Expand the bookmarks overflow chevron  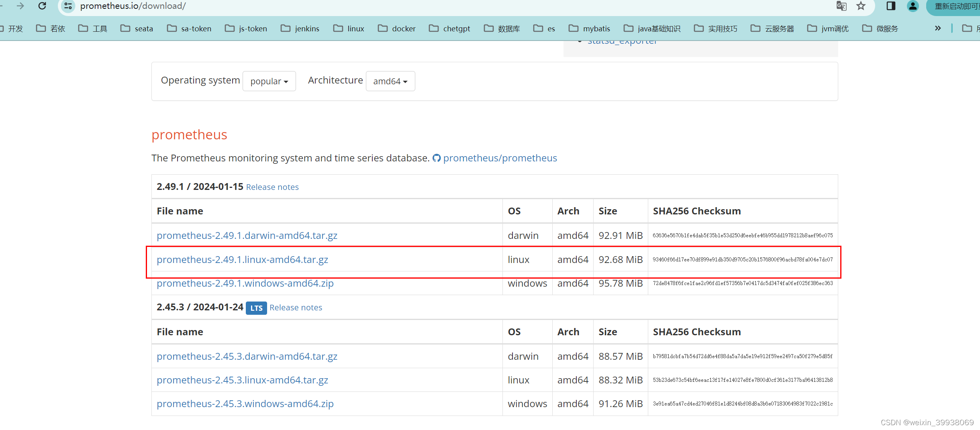(938, 28)
